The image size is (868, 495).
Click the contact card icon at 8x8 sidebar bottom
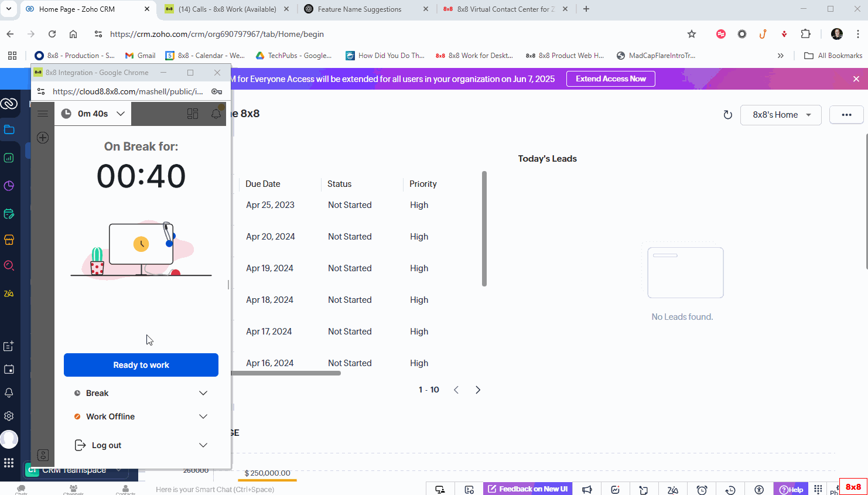[43, 455]
